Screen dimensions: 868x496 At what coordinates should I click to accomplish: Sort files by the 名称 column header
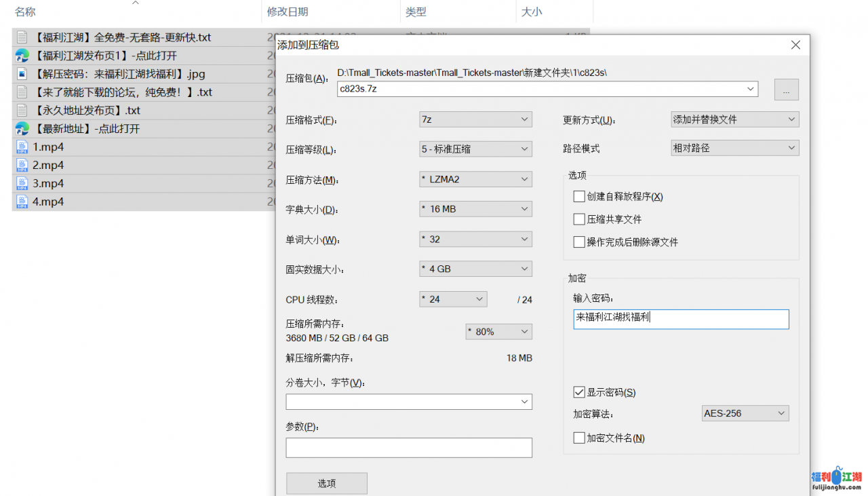[x=24, y=12]
